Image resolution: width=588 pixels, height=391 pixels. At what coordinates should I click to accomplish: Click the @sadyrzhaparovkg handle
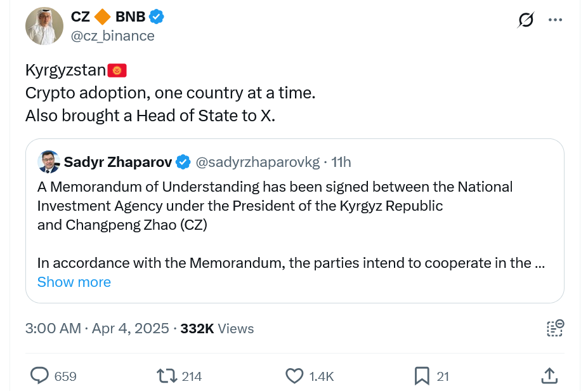point(258,162)
